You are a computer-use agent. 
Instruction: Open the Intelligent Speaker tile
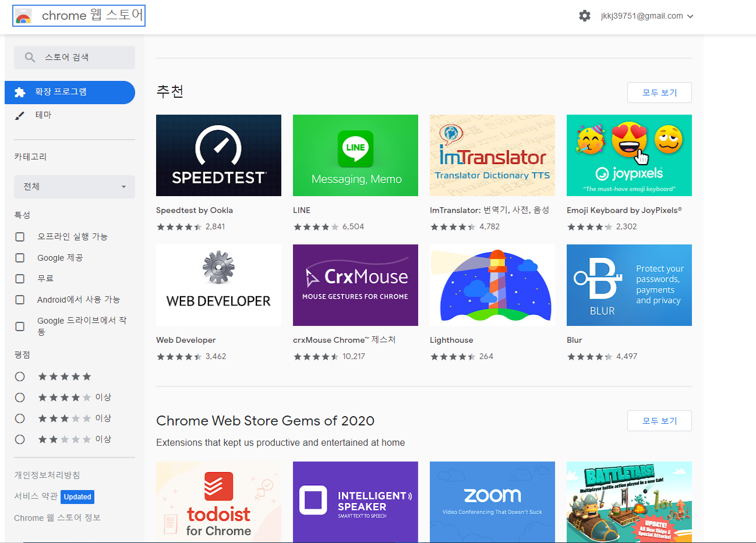355,502
